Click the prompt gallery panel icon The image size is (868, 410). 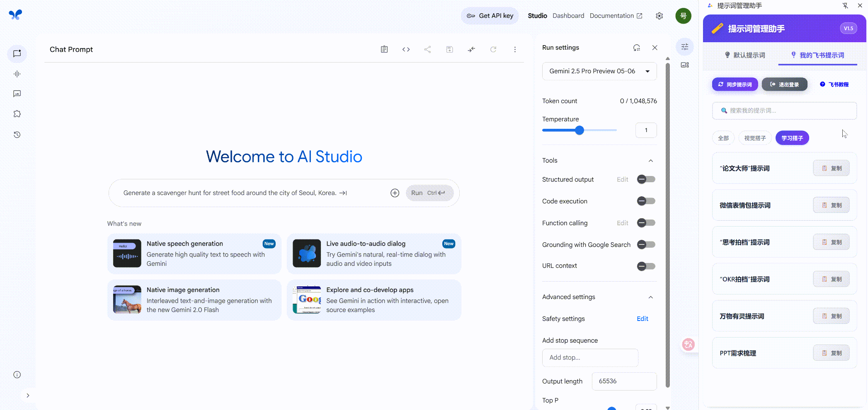click(685, 65)
